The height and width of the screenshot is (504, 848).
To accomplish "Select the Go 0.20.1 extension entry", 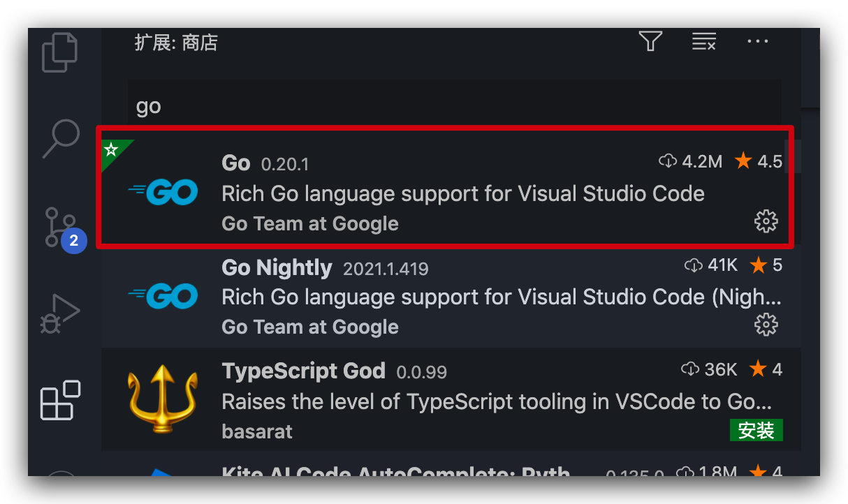I will click(x=445, y=186).
